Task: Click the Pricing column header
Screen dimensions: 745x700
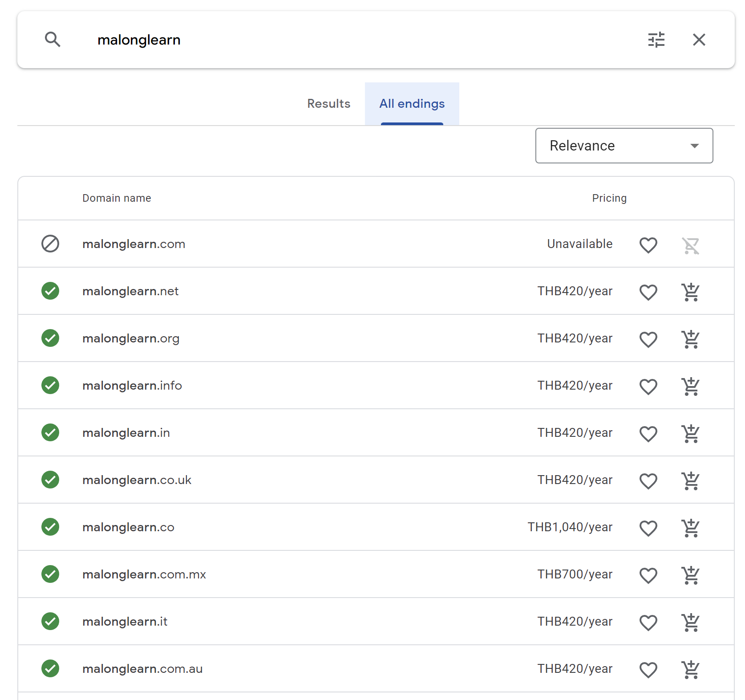Action: [609, 198]
